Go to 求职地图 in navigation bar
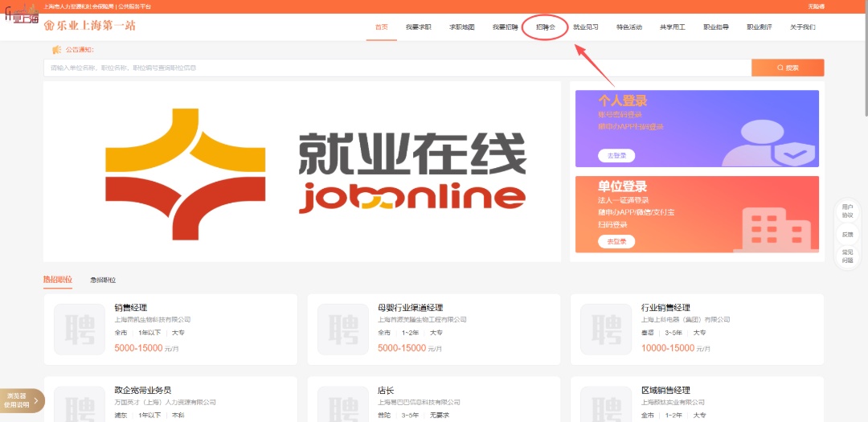This screenshot has height=422, width=868. pyautogui.click(x=461, y=27)
